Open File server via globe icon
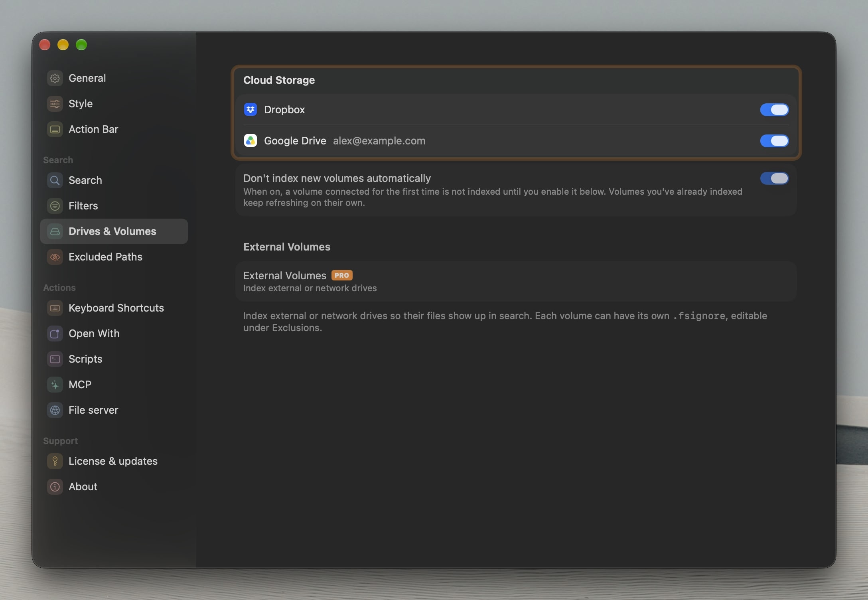Image resolution: width=868 pixels, height=600 pixels. coord(55,410)
